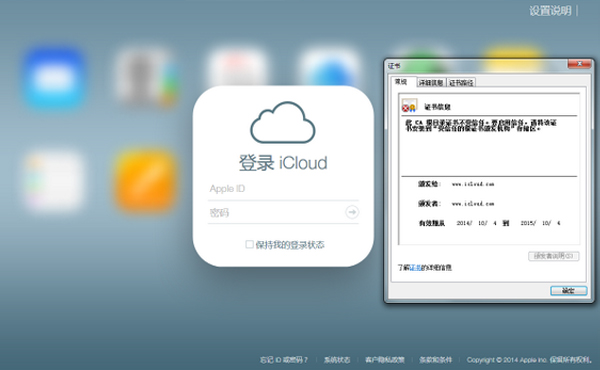Click the validity end date 2015/10/4
The image size is (600, 370).
tap(540, 223)
